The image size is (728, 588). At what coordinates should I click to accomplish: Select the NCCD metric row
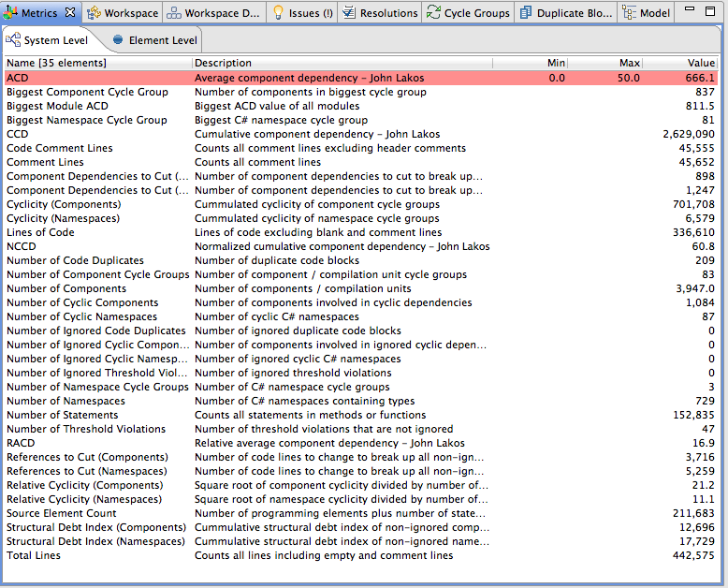pyautogui.click(x=361, y=246)
